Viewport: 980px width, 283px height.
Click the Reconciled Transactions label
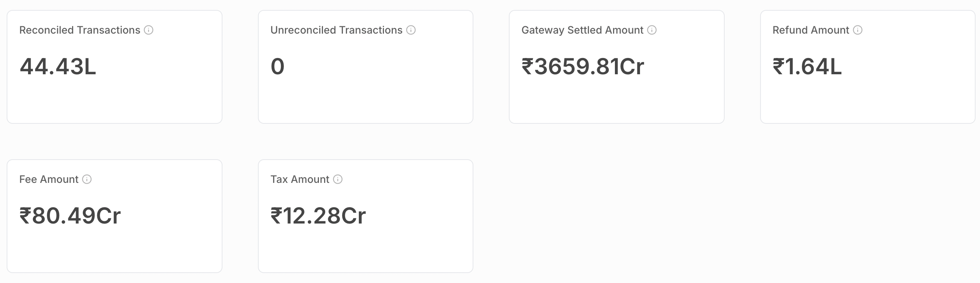click(x=79, y=30)
